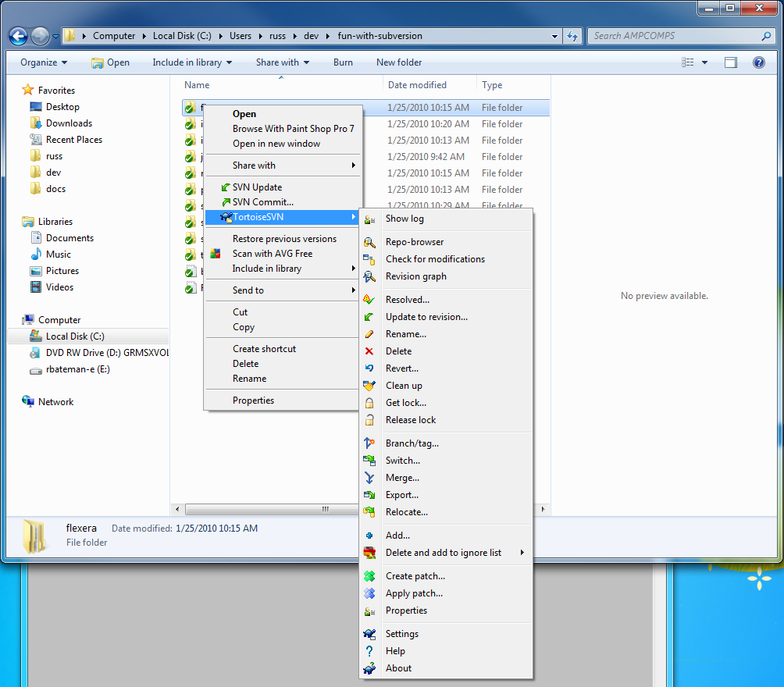Open the Change your view dropdown arrow
The image size is (784, 687).
704,63
